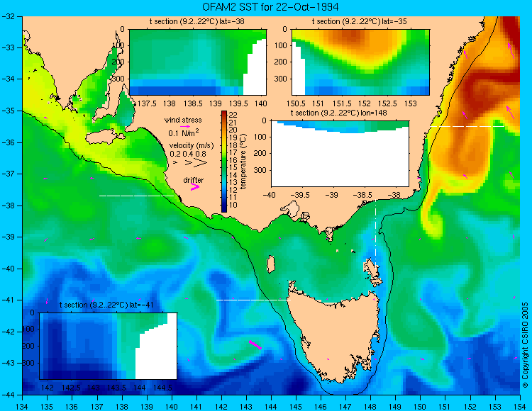Open the lat=-38 temperature section inset plot

(x=198, y=62)
